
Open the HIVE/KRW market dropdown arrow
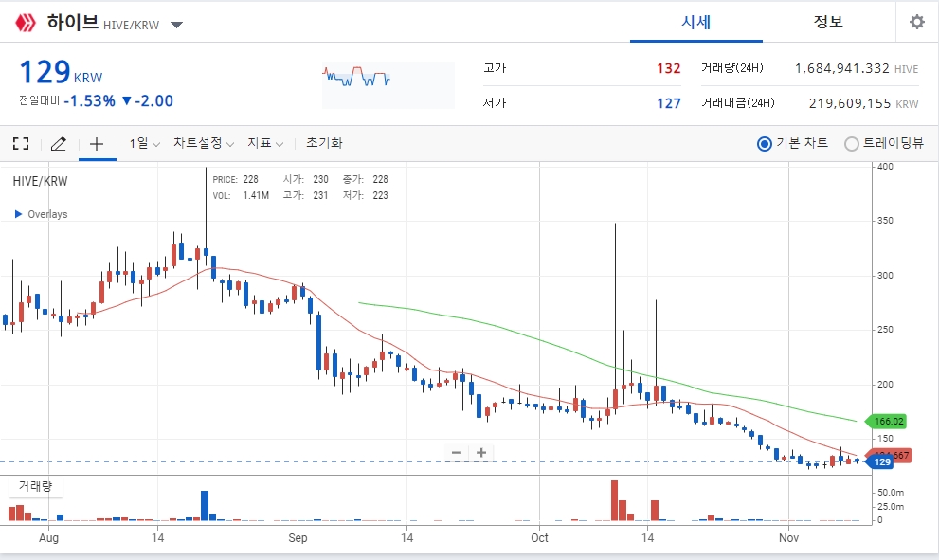coord(176,26)
